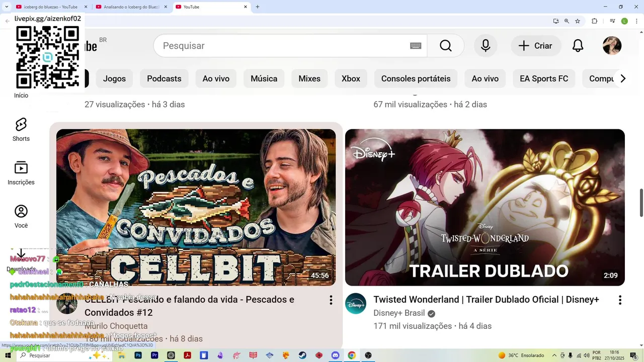The image size is (644, 362).
Task: Click the Criar button
Action: coord(535,46)
